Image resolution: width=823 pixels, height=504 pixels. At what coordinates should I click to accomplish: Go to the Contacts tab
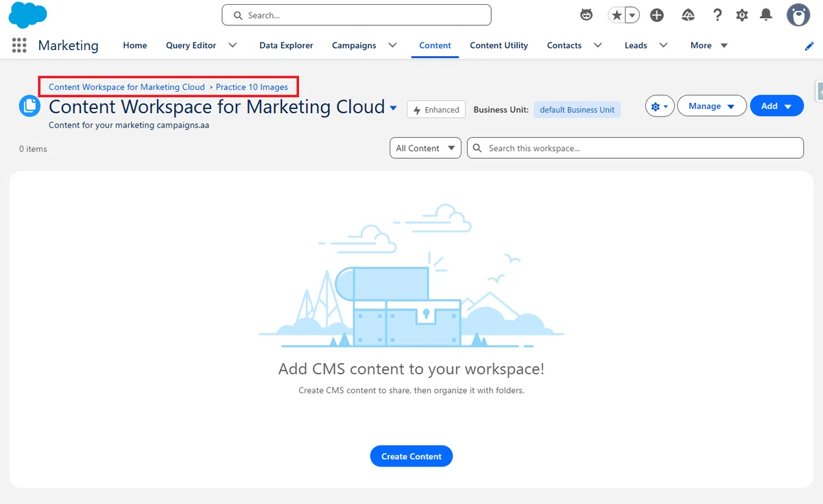pyautogui.click(x=564, y=45)
